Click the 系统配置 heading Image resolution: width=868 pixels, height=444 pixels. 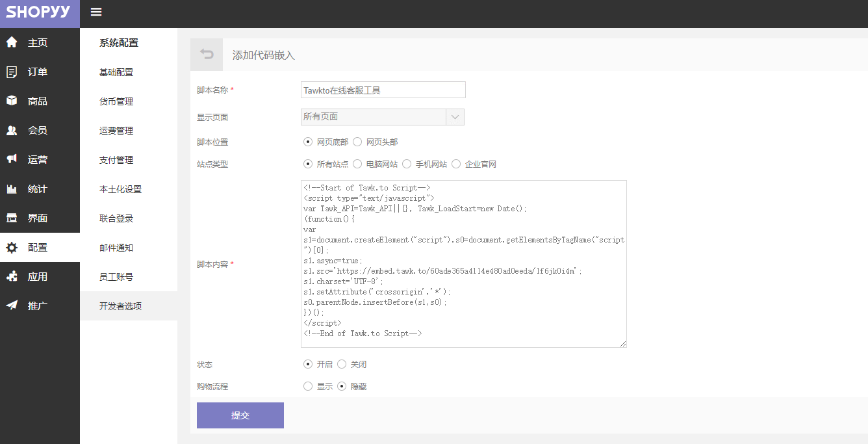pyautogui.click(x=119, y=43)
